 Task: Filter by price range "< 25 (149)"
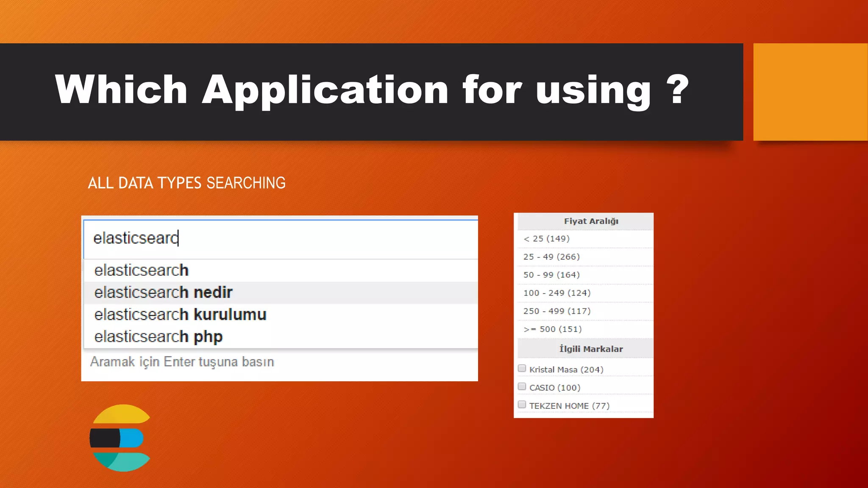tap(585, 239)
